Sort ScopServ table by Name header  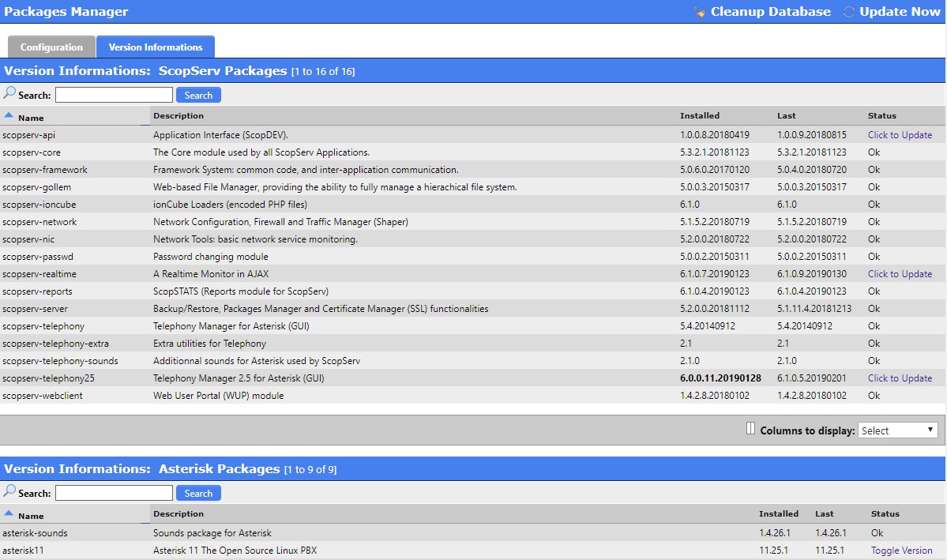pos(31,118)
